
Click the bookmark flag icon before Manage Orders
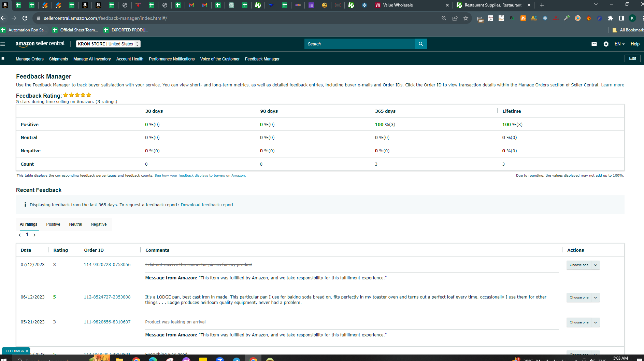point(3,58)
